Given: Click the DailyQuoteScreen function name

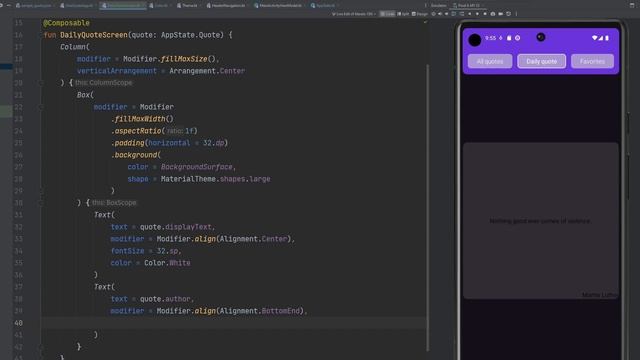Looking at the screenshot, I should 94,35.
